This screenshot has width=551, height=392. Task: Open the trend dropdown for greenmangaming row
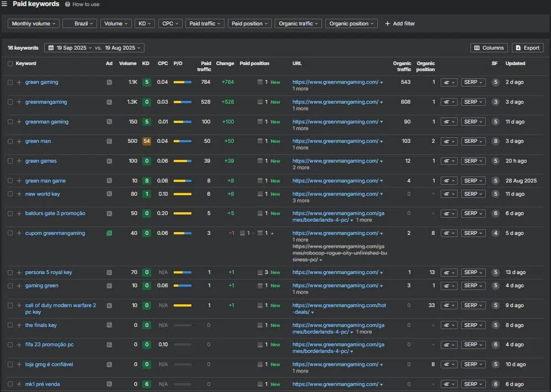[x=449, y=102]
